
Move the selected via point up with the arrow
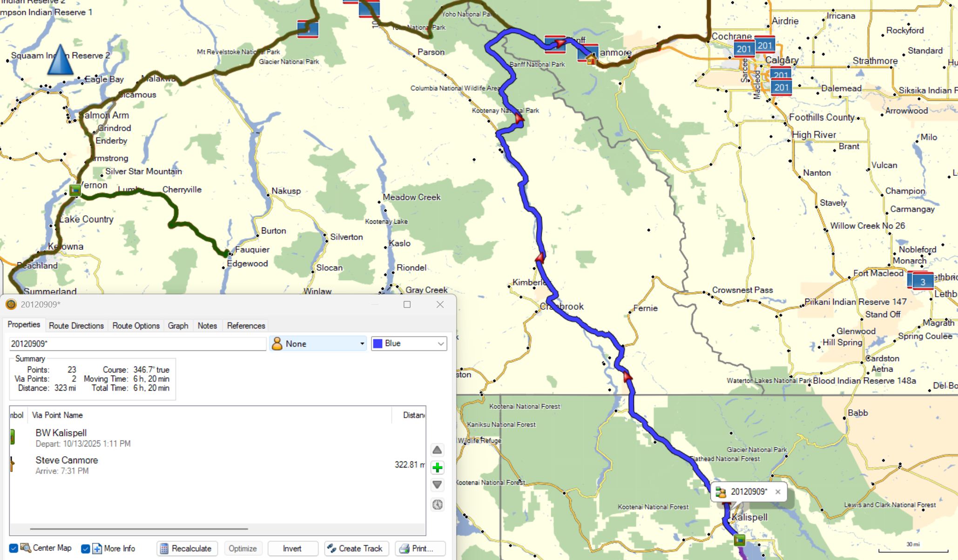pos(437,450)
